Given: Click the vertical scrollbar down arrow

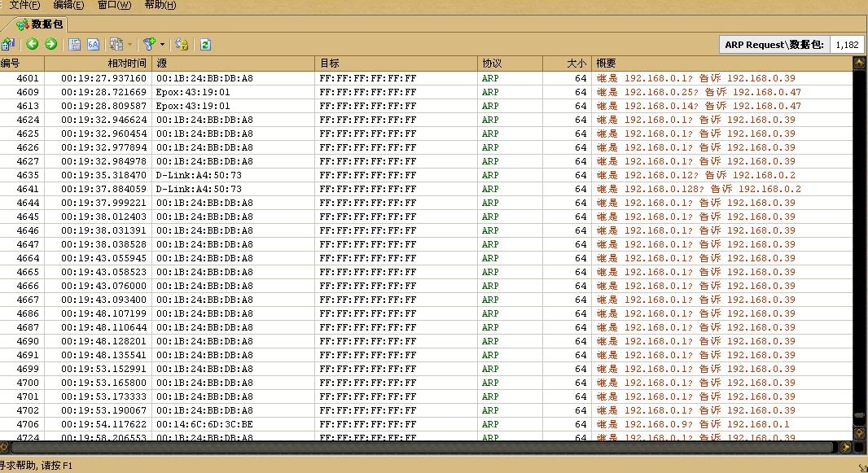Looking at the screenshot, I should click(x=859, y=433).
